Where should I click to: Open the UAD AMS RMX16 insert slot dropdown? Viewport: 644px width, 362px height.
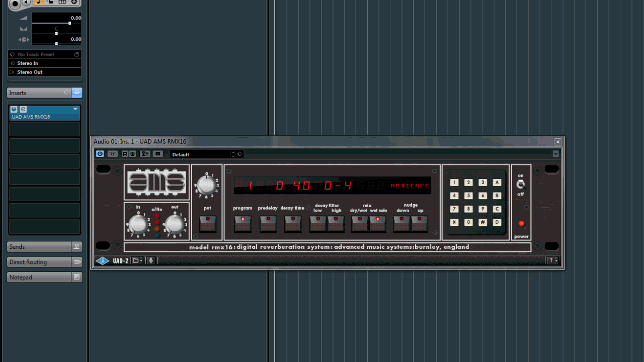pyautogui.click(x=75, y=109)
